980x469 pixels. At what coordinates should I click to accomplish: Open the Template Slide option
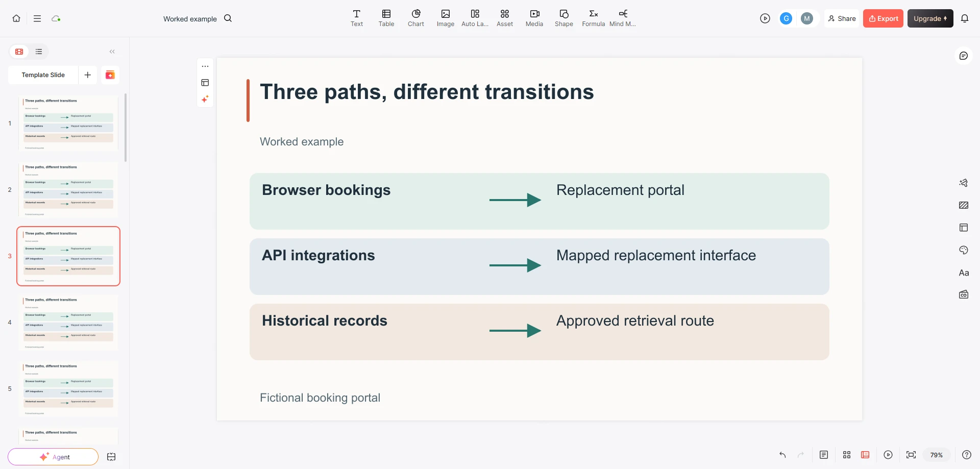(43, 75)
